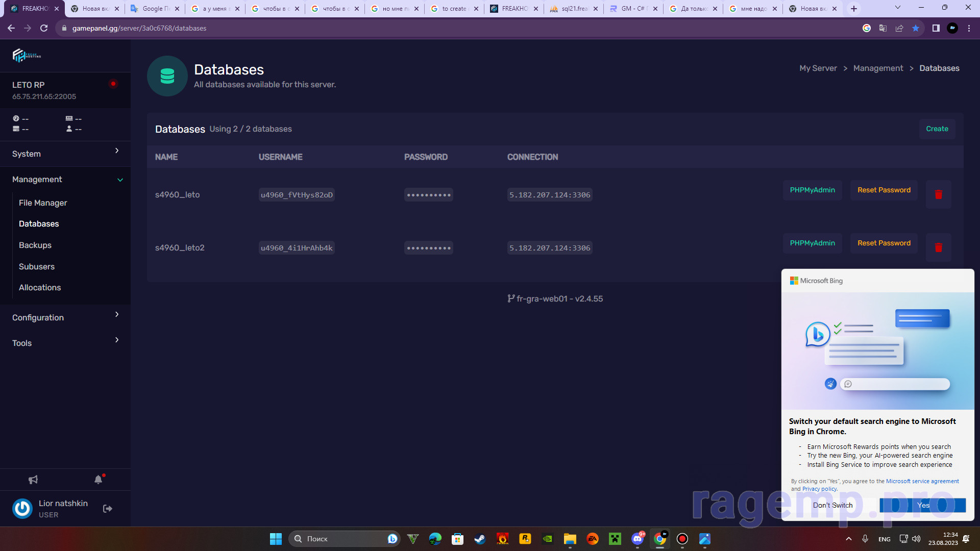Open notifications with the bell icon
The width and height of the screenshot is (980, 551).
[x=98, y=480]
